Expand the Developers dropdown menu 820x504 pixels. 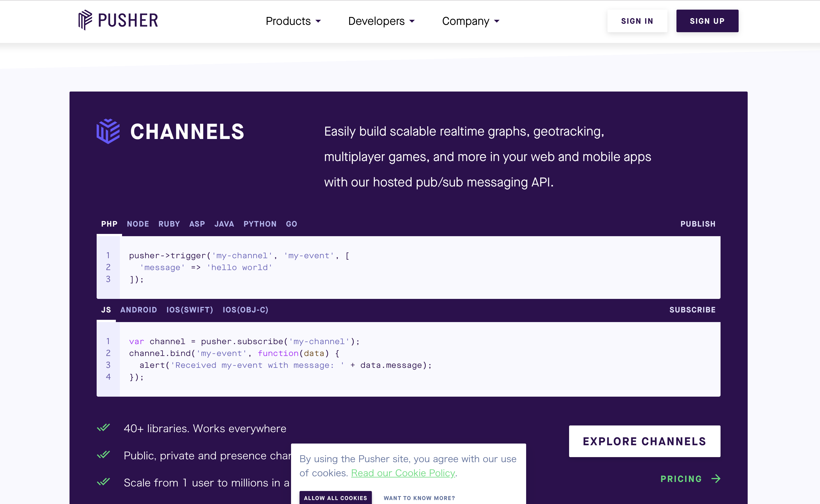tap(381, 21)
